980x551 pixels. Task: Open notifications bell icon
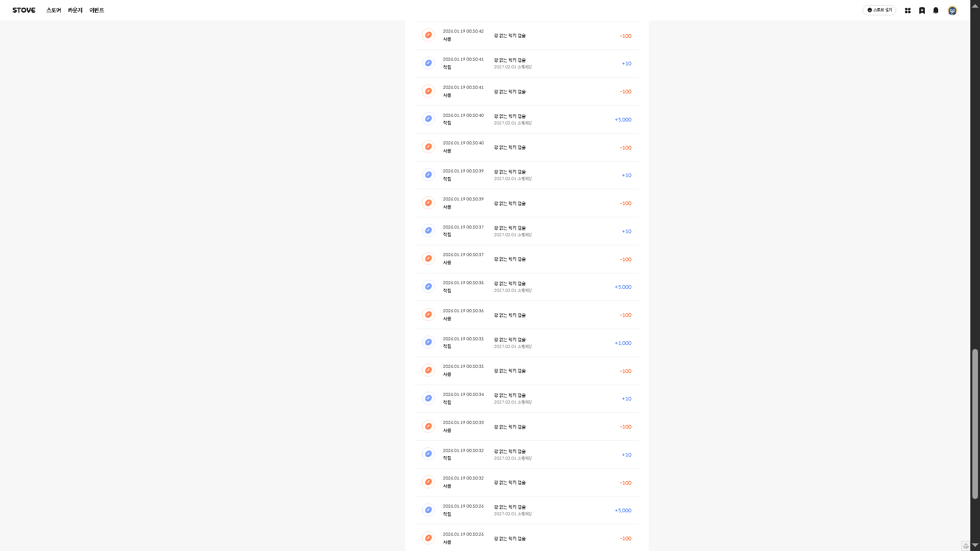coord(936,10)
